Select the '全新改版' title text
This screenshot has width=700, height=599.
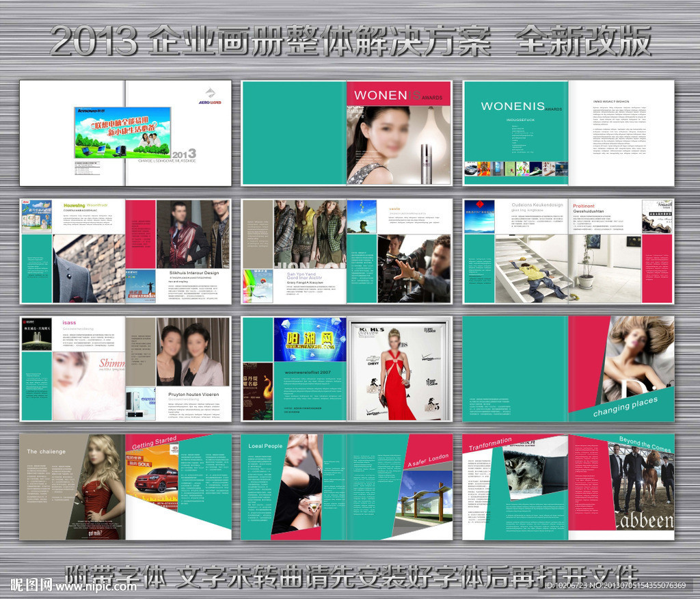coord(584,41)
